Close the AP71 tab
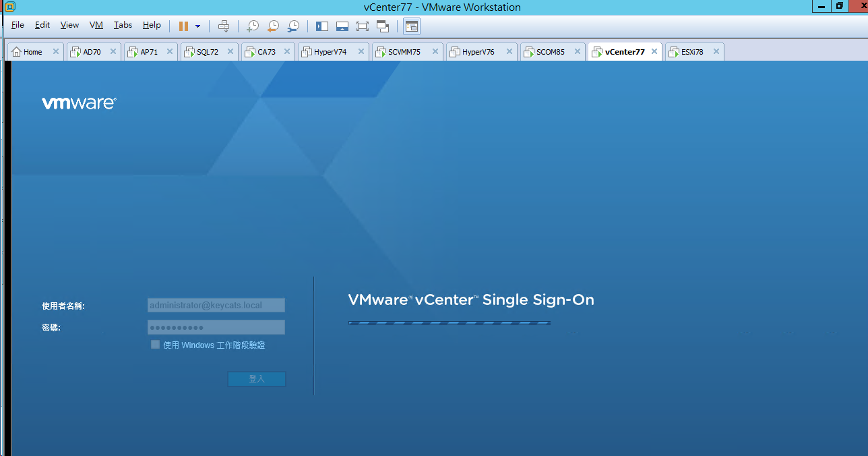868x456 pixels. [170, 51]
